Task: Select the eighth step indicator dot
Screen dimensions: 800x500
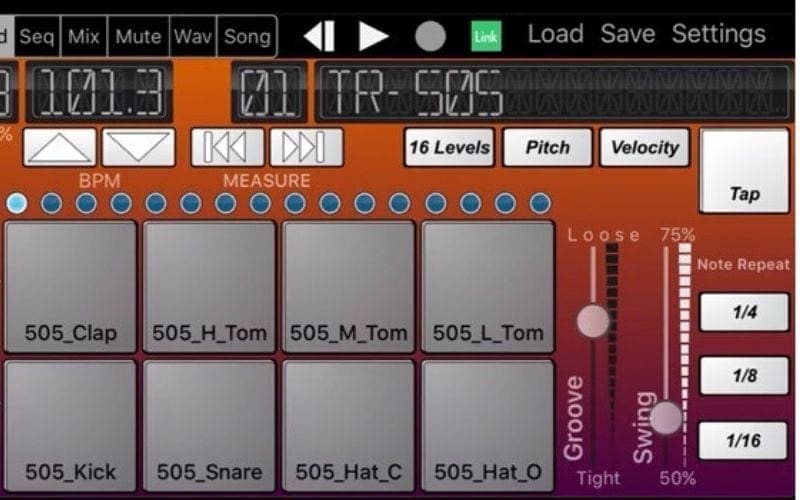Action: [260, 203]
